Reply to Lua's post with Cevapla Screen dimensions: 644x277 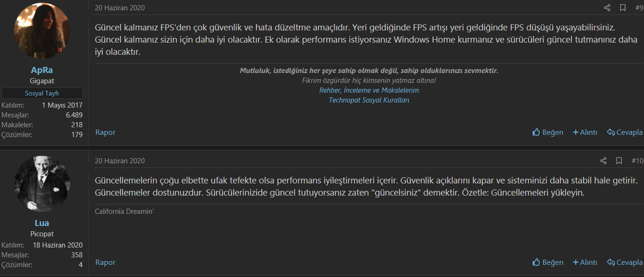pos(625,262)
